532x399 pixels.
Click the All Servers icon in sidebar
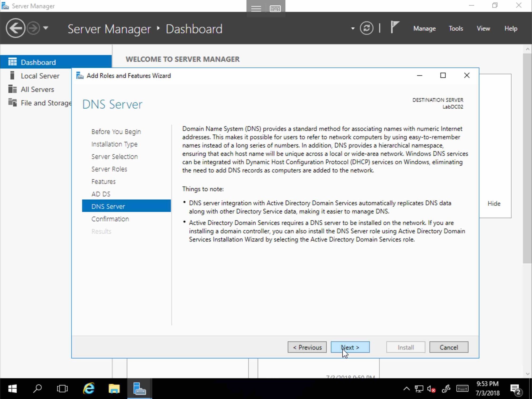(x=12, y=89)
